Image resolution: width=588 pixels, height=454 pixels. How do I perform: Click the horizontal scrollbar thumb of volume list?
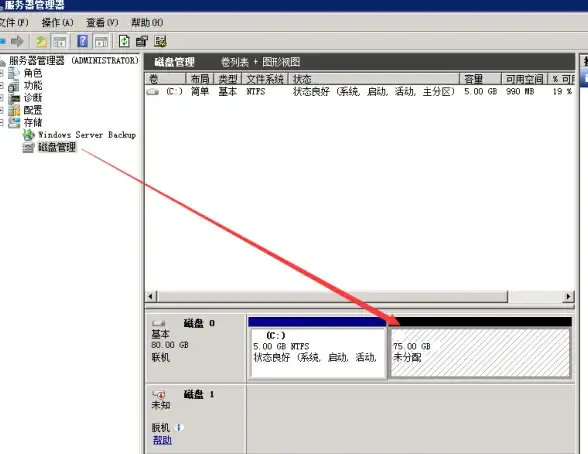click(332, 297)
